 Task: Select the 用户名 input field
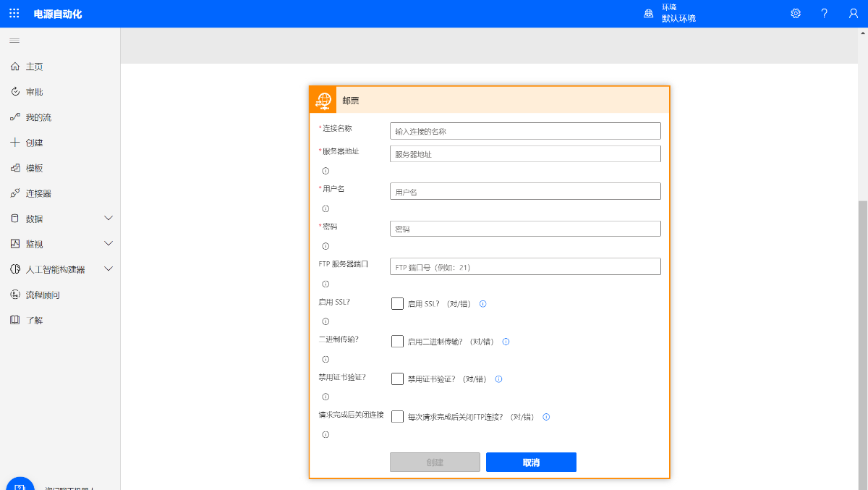(525, 191)
